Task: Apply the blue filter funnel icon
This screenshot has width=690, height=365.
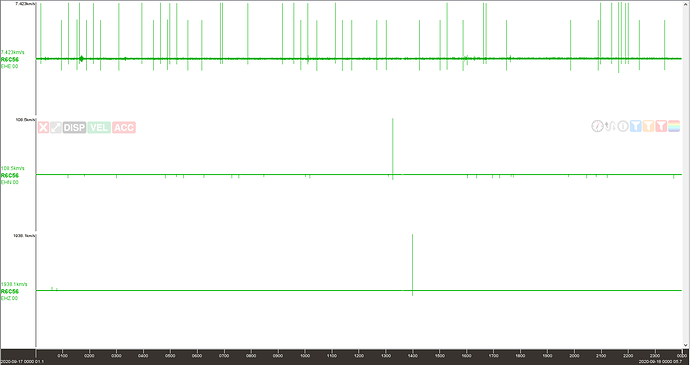Action: [x=635, y=126]
